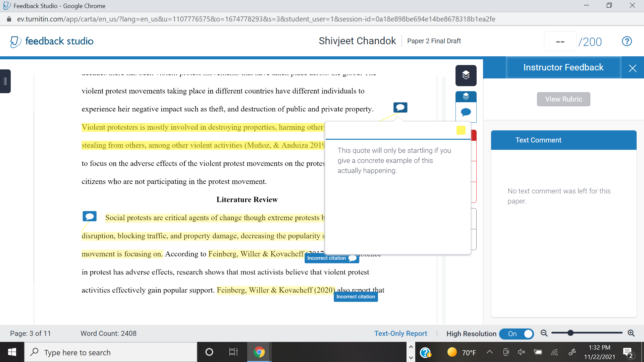Screen dimensions: 644x362
Task: Expand the left side panel handle
Action: (x=5, y=81)
